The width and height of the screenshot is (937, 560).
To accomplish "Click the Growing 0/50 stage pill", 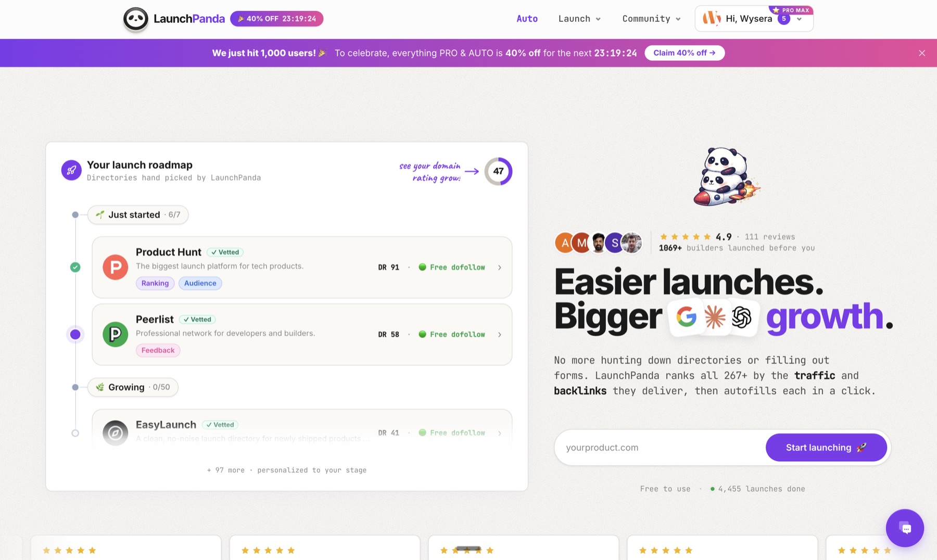I will [133, 387].
